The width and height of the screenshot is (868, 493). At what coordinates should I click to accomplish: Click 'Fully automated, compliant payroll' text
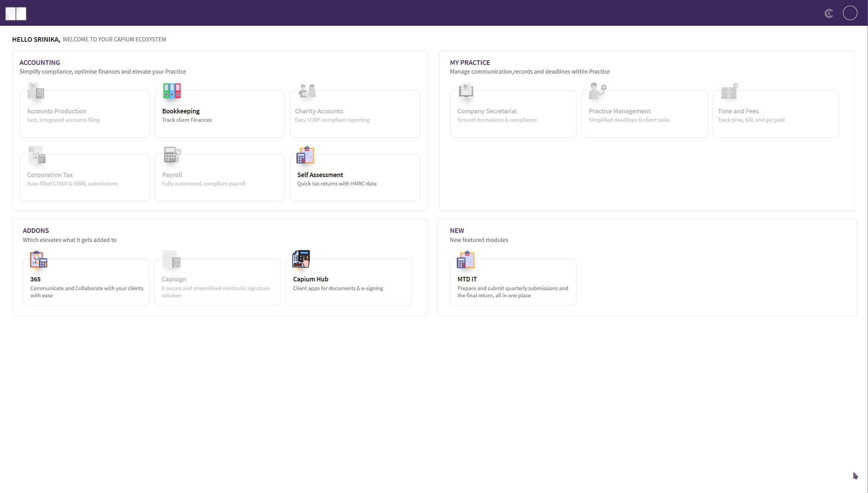(204, 184)
